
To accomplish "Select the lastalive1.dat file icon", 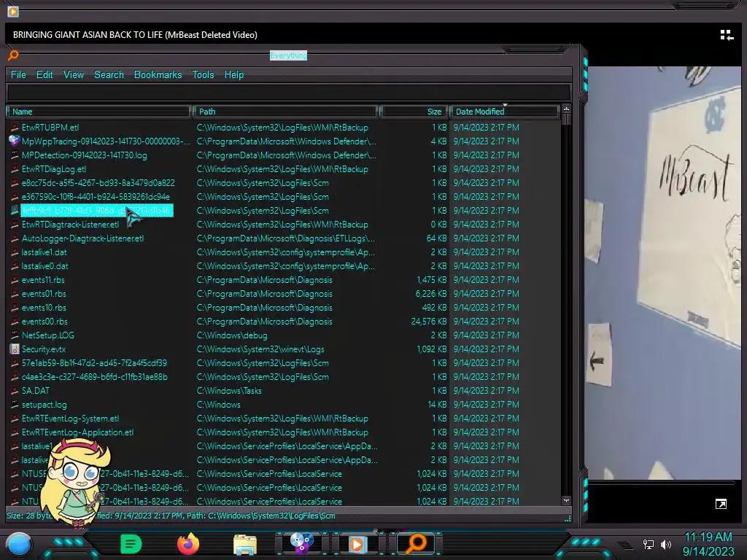I will [15, 252].
